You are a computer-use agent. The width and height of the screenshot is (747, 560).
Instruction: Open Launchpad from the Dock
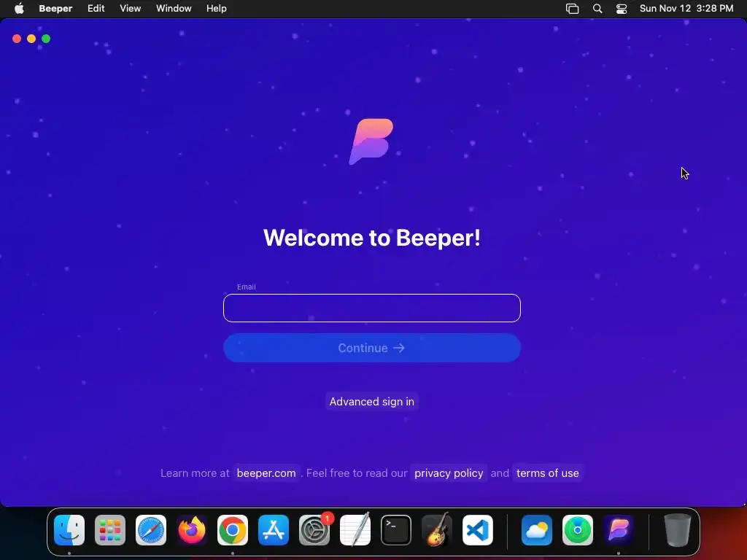pyautogui.click(x=110, y=530)
